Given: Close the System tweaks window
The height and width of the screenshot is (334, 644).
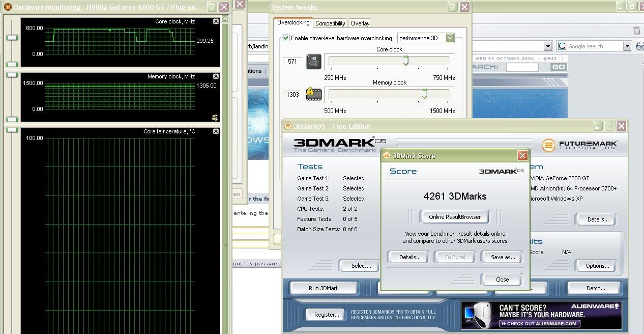Looking at the screenshot, I should click(464, 7).
